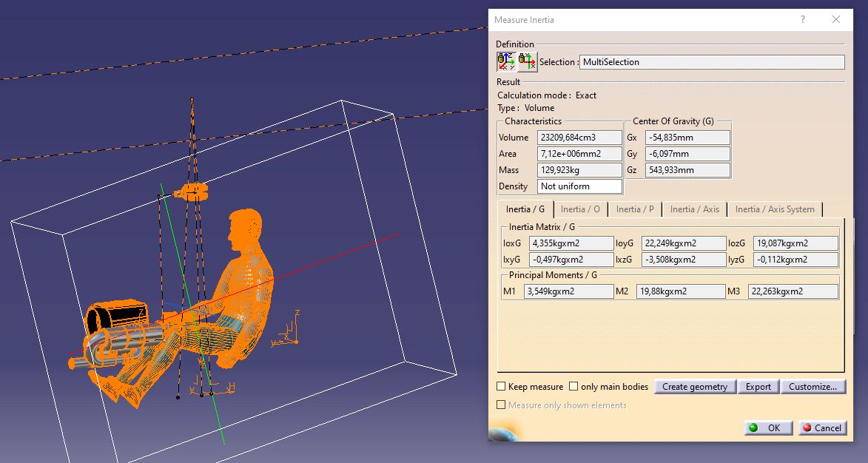Image resolution: width=868 pixels, height=463 pixels.
Task: Close the Measure Inertia dialog
Action: [836, 20]
